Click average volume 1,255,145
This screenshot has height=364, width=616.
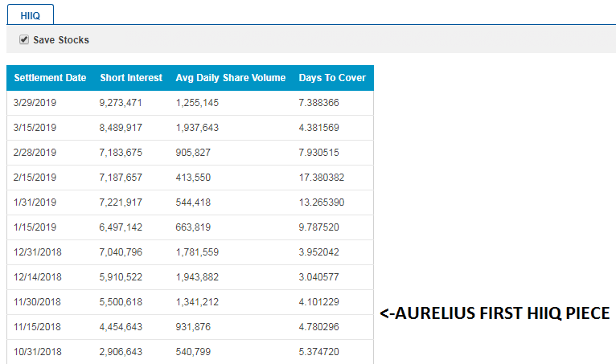click(x=197, y=103)
